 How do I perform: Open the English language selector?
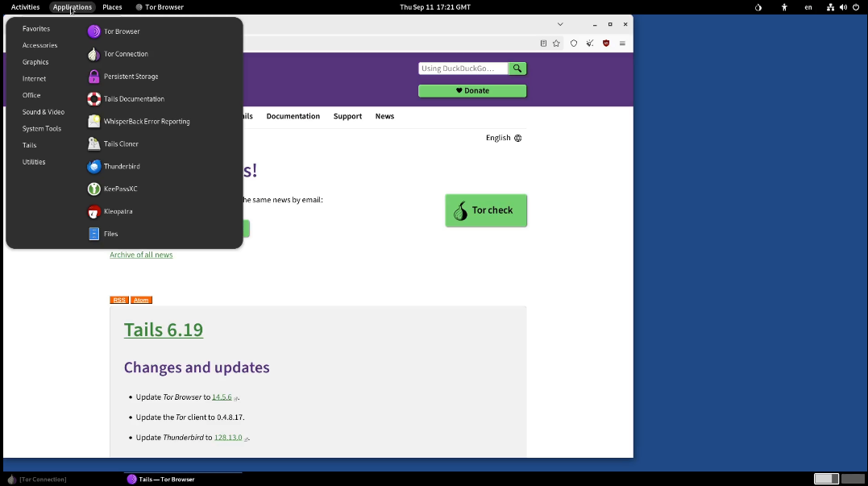pyautogui.click(x=503, y=138)
